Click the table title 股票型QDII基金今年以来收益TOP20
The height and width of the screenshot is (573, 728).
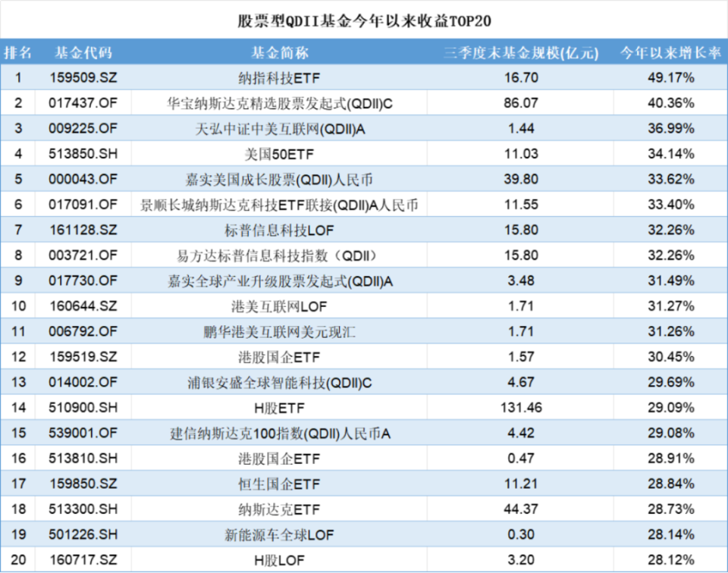tap(365, 21)
